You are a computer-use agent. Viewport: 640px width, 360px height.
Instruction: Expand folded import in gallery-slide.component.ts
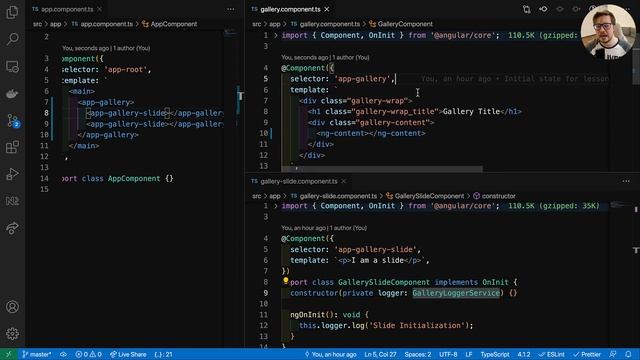(x=276, y=206)
